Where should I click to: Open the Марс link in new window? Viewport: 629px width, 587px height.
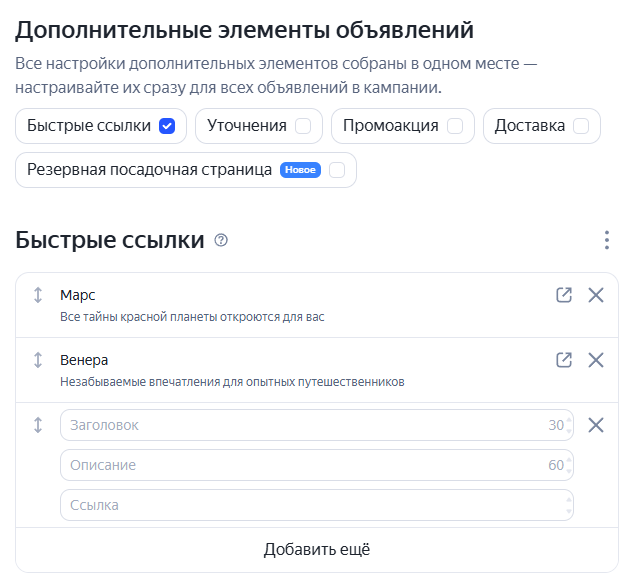[564, 295]
